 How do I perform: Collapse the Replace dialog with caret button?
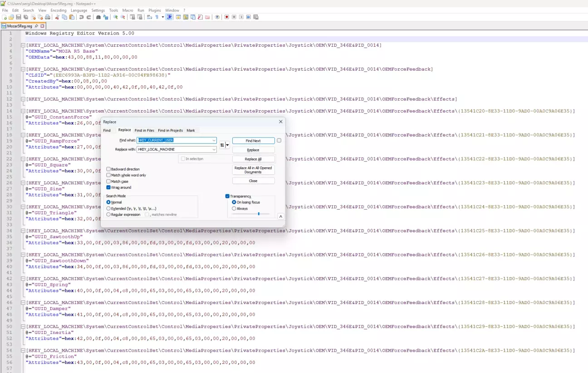click(x=280, y=216)
